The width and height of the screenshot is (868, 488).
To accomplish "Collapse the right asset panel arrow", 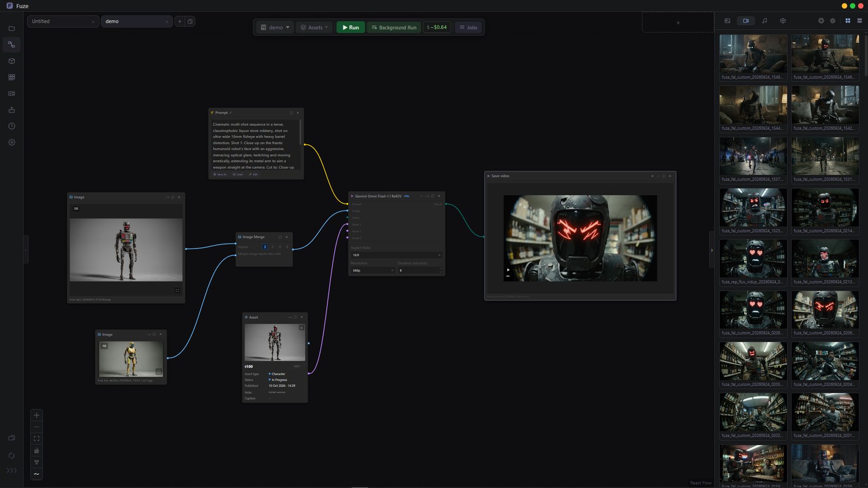I will pyautogui.click(x=712, y=250).
